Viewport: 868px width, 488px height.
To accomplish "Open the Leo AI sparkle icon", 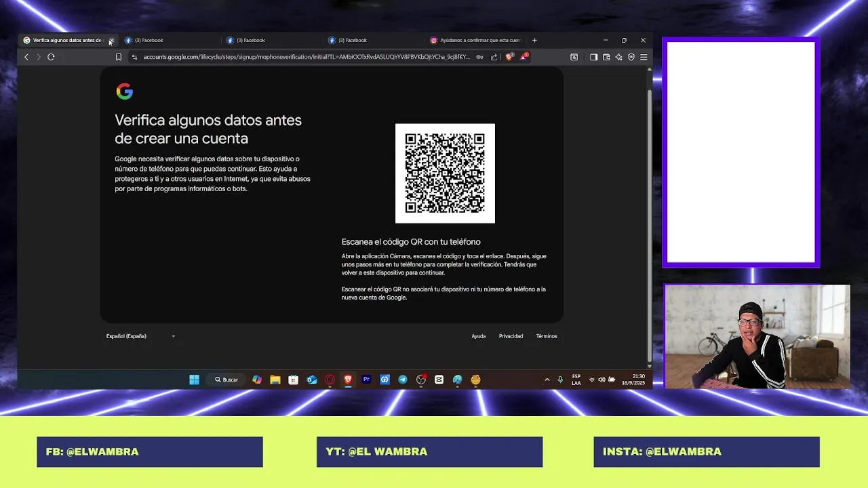I will point(618,57).
